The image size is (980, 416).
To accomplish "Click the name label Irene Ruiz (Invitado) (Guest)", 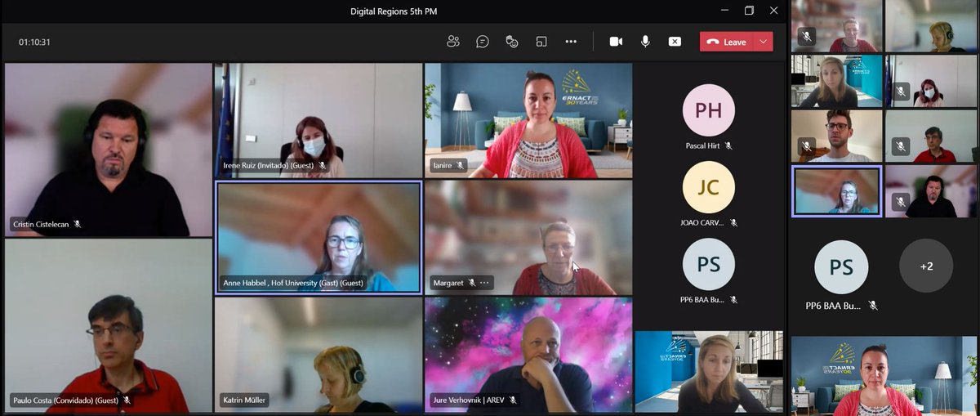I will [269, 165].
